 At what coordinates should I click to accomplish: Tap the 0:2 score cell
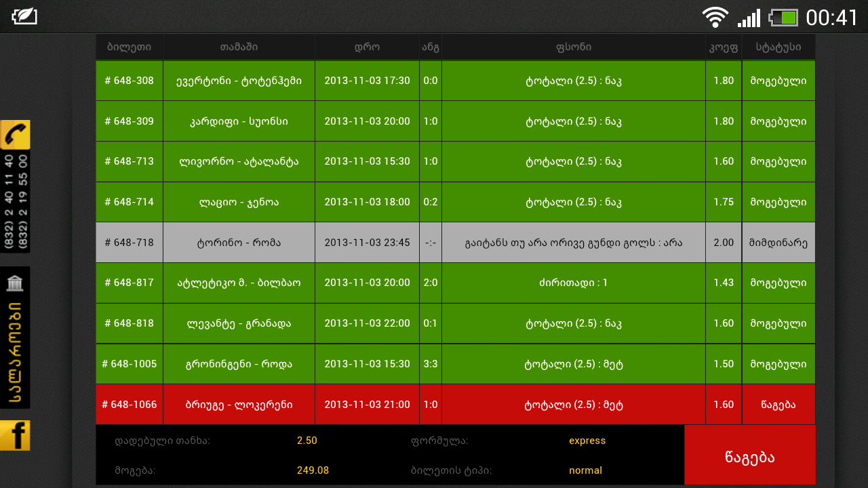[x=431, y=202]
